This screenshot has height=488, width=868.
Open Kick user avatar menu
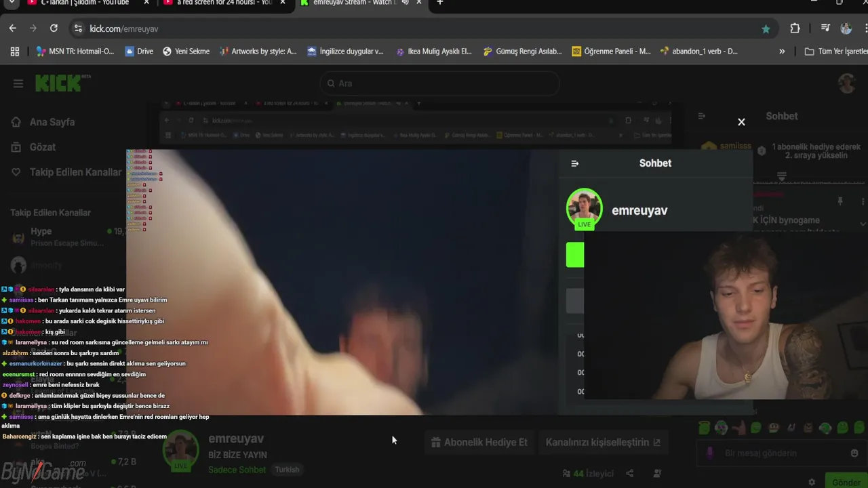coord(847,83)
